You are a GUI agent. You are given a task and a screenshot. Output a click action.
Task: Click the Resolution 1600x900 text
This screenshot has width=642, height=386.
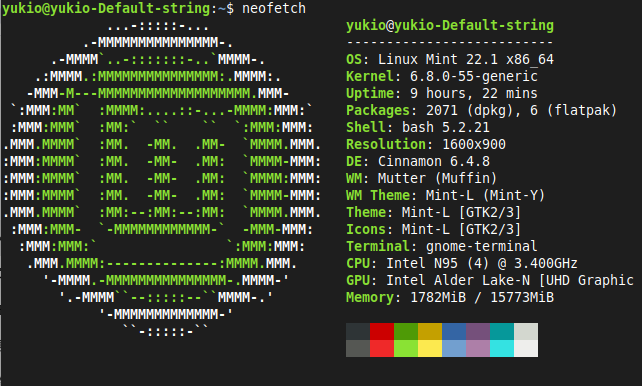(x=426, y=144)
